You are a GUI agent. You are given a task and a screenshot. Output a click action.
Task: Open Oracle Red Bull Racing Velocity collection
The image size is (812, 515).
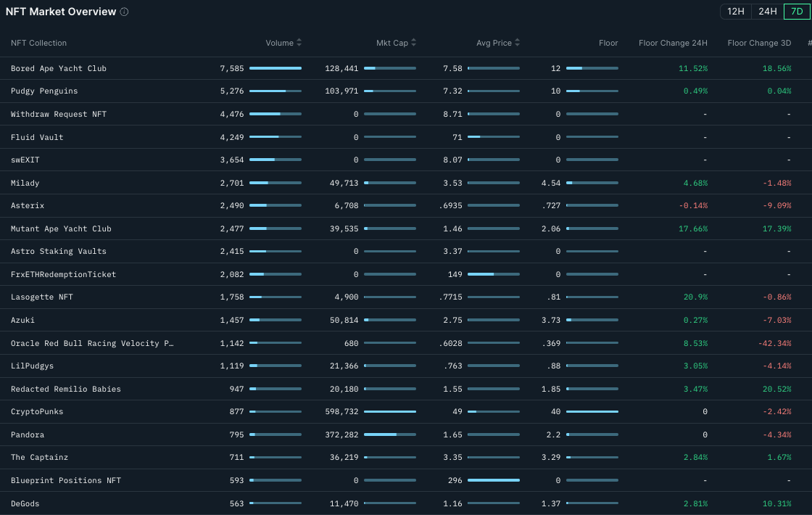pos(92,344)
